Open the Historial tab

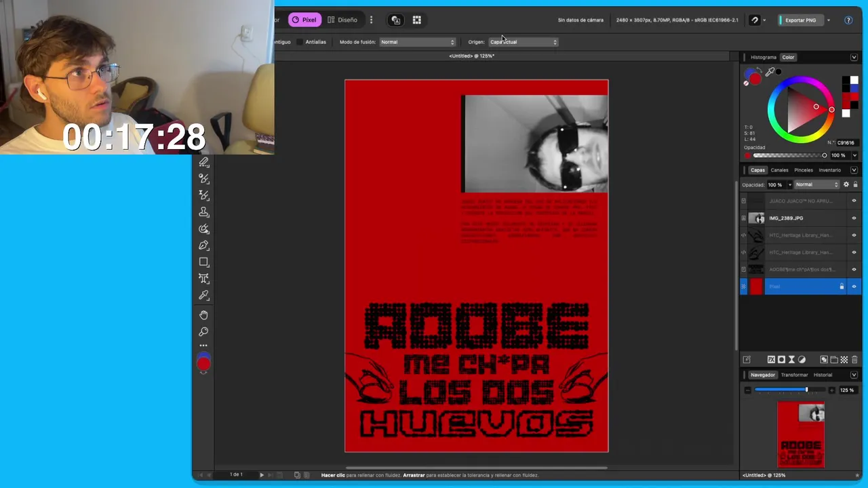coord(823,375)
